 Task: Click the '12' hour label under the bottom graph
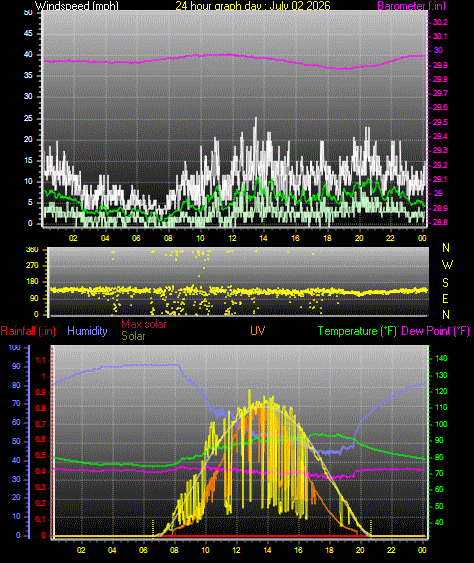[236, 550]
